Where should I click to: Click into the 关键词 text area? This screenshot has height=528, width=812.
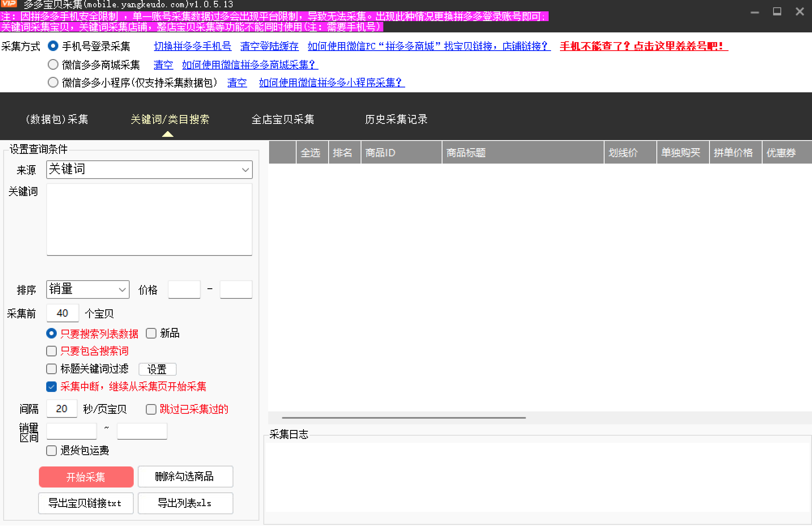click(150, 219)
